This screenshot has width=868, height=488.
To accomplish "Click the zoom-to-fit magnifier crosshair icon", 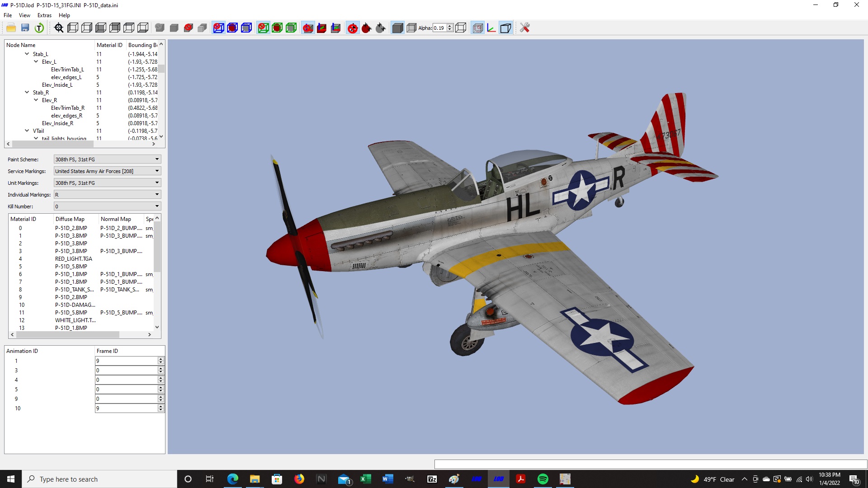I will 59,28.
